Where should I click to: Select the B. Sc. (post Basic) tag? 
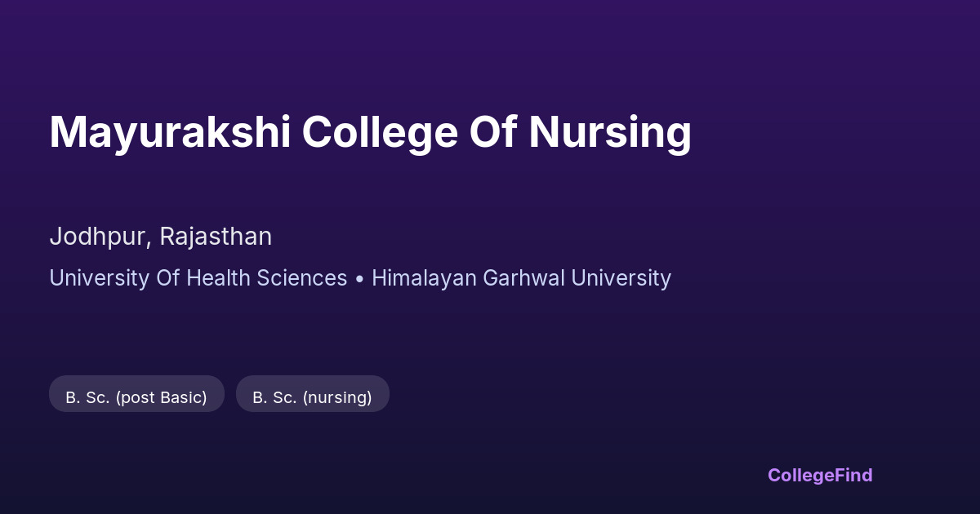point(136,397)
